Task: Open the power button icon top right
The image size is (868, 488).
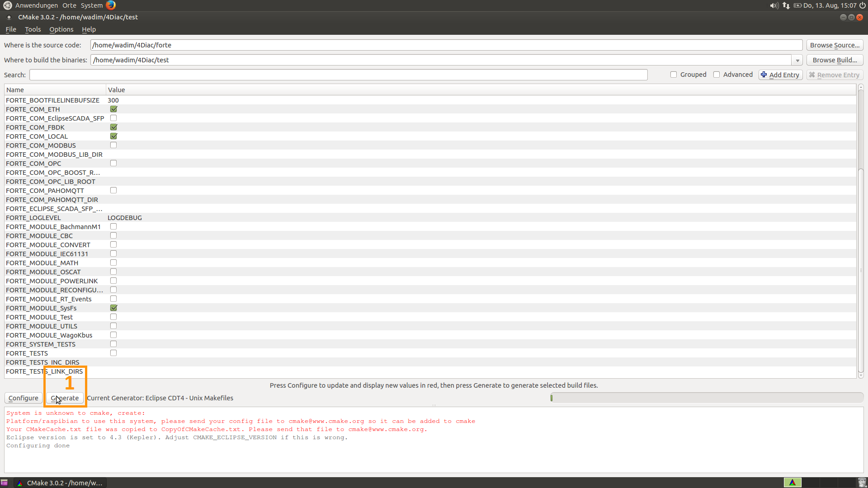Action: (861, 5)
